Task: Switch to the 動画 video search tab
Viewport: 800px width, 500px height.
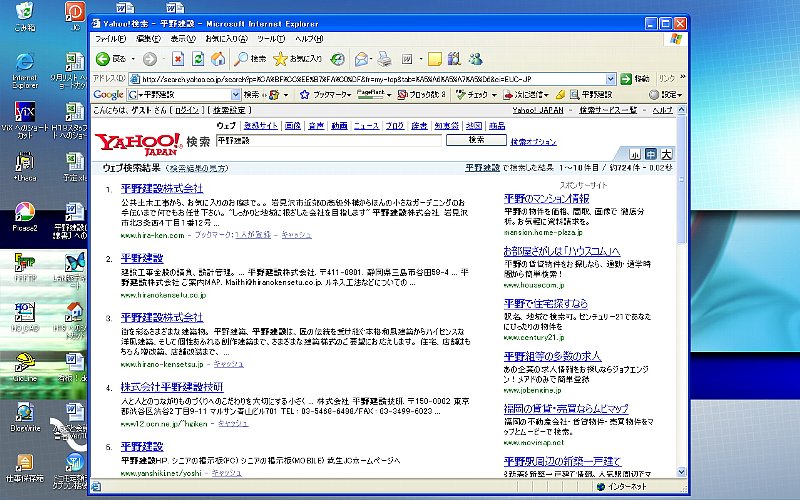Action: pos(339,126)
